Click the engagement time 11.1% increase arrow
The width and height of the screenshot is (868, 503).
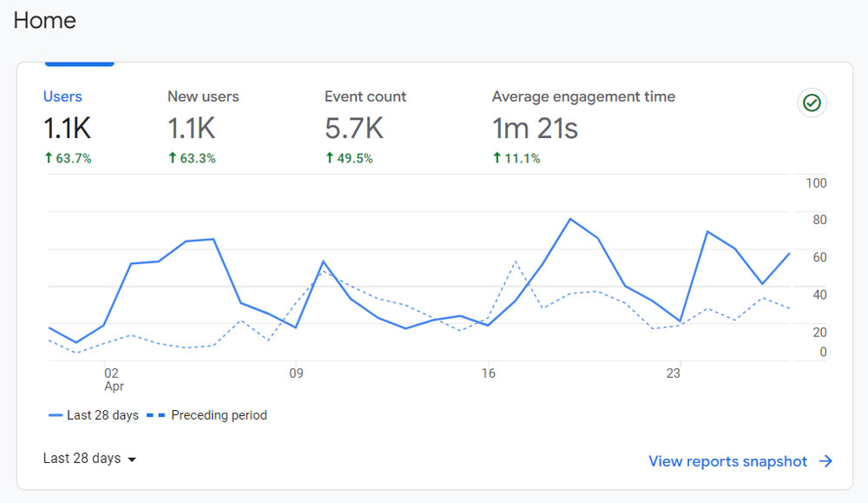(x=496, y=158)
